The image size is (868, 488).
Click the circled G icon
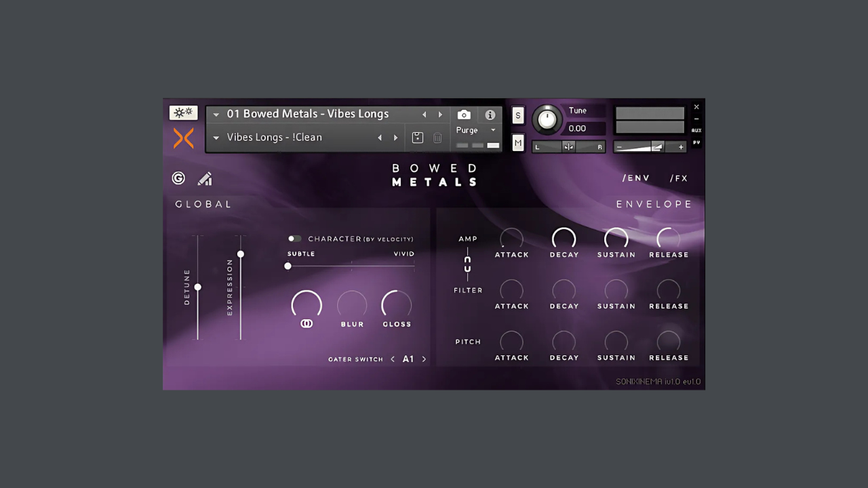click(178, 178)
